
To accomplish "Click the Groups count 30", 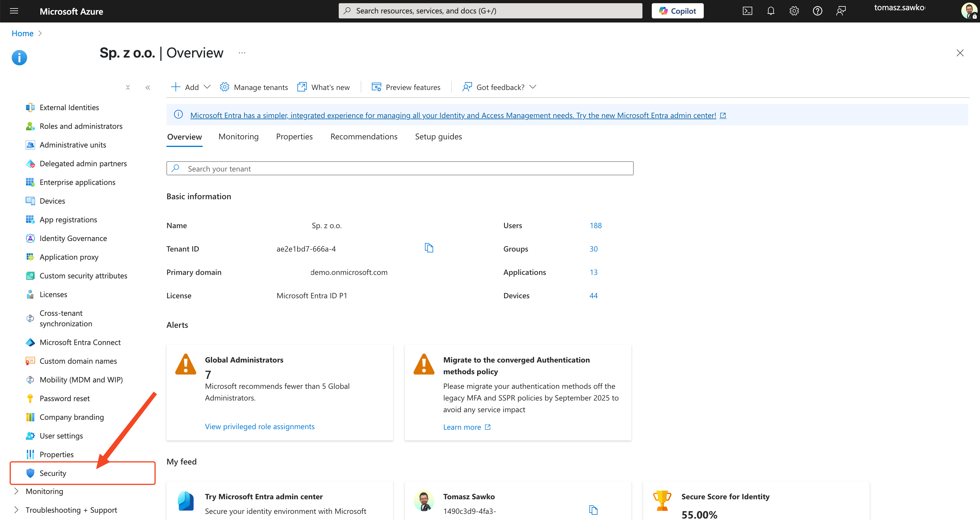I will [x=593, y=249].
